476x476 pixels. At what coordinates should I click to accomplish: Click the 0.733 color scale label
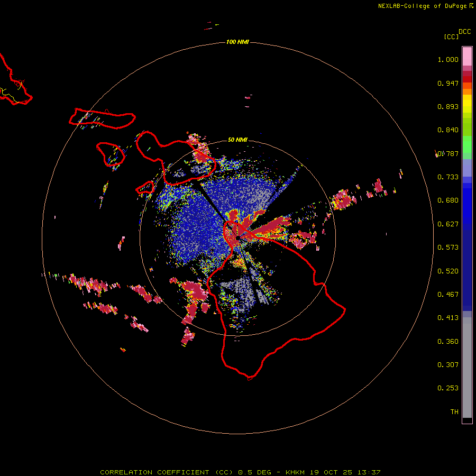[x=448, y=177]
